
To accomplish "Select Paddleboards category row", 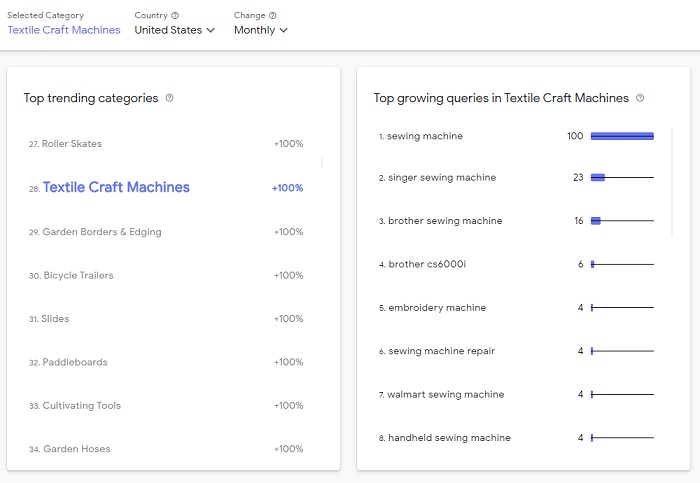I will (x=166, y=362).
